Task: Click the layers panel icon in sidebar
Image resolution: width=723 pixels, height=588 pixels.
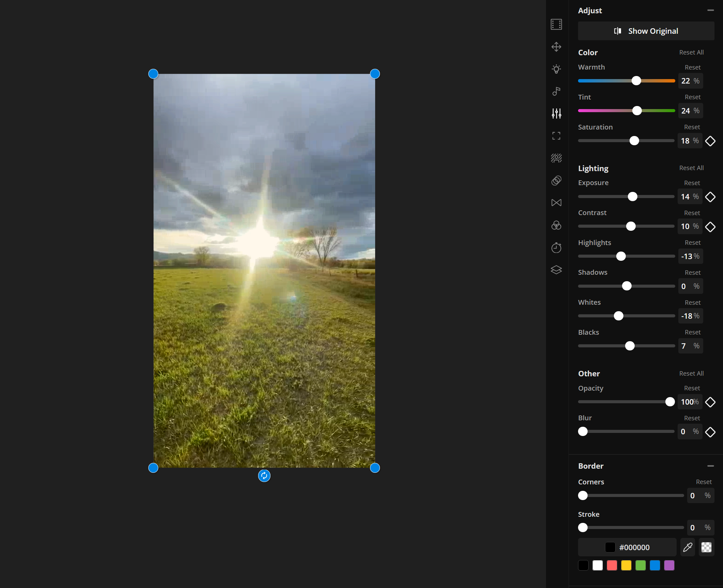Action: point(556,270)
